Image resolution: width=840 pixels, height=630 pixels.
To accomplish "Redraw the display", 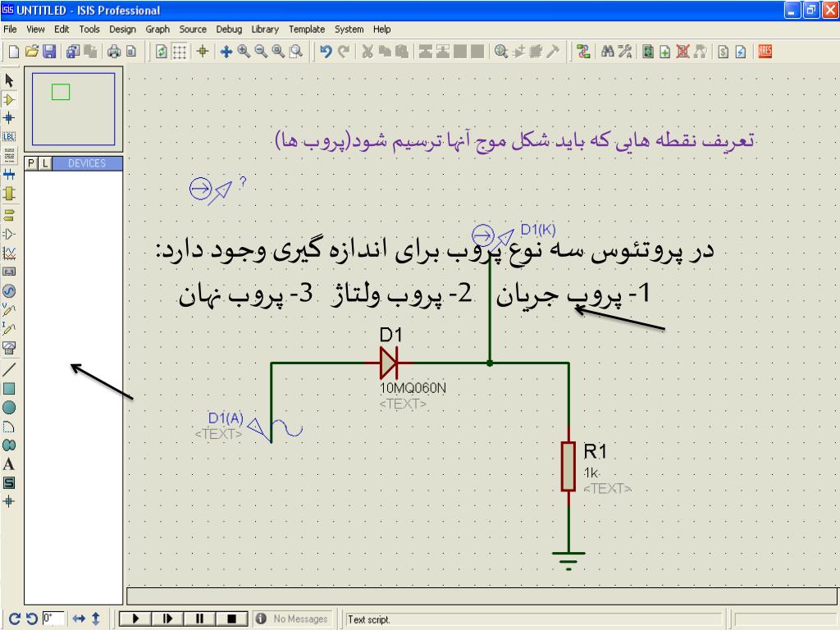I will (162, 52).
